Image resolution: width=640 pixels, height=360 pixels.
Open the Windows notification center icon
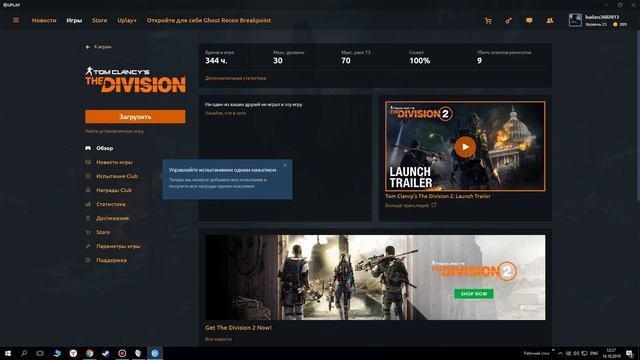[630, 353]
